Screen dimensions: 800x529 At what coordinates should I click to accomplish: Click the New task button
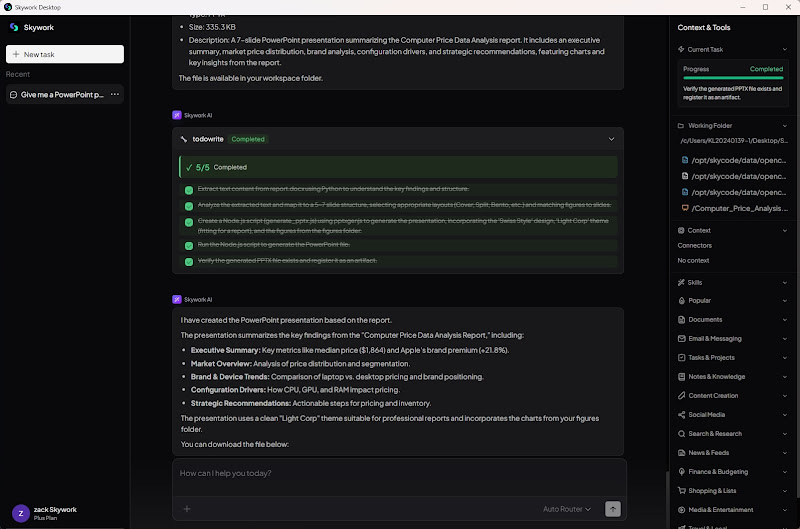pyautogui.click(x=65, y=54)
